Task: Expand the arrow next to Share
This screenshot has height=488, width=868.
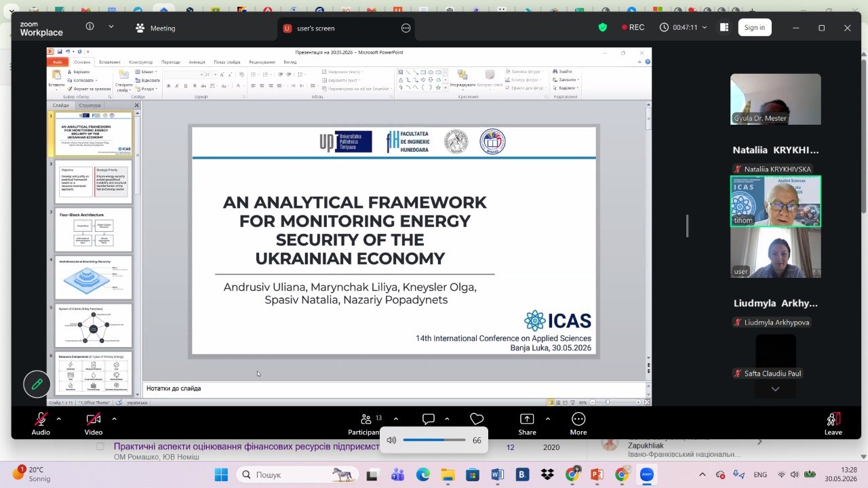Action: (x=548, y=419)
